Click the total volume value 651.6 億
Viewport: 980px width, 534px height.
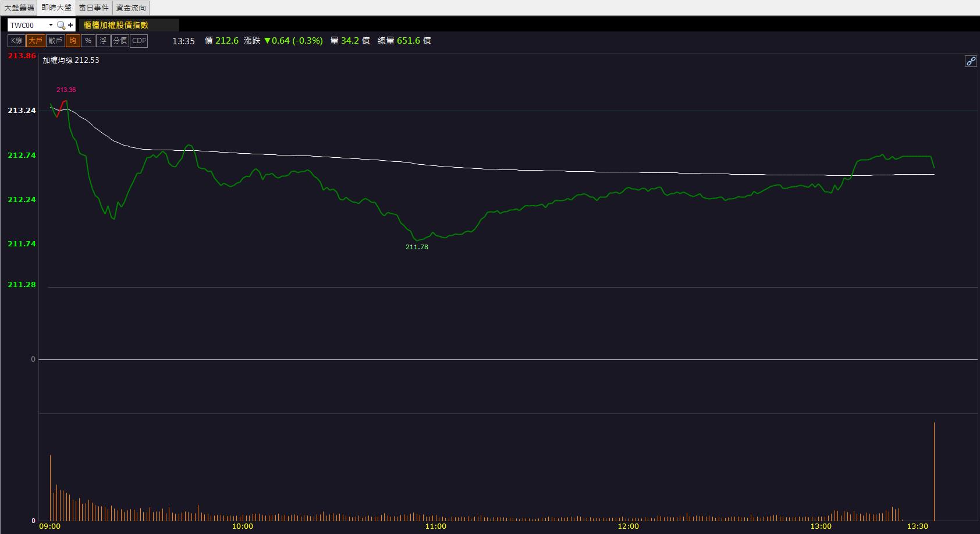point(414,41)
